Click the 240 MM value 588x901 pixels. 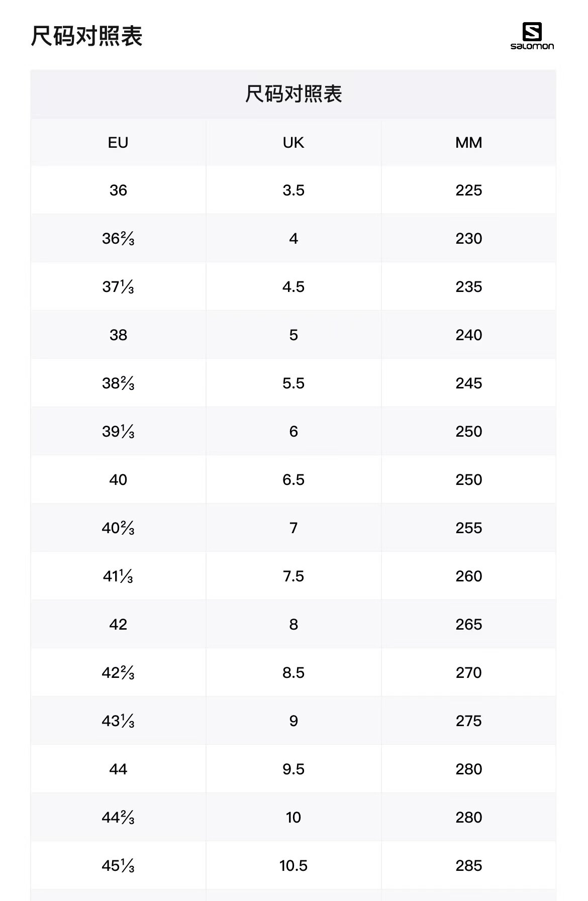point(468,335)
